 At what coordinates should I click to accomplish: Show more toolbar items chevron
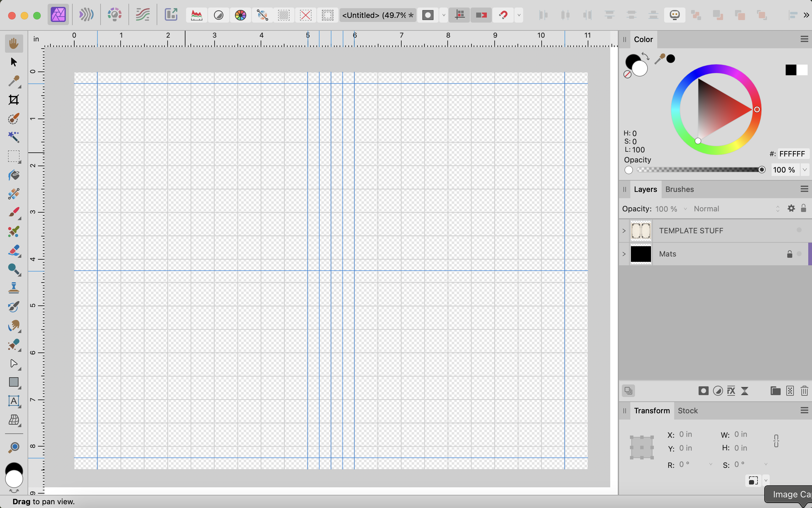(806, 15)
